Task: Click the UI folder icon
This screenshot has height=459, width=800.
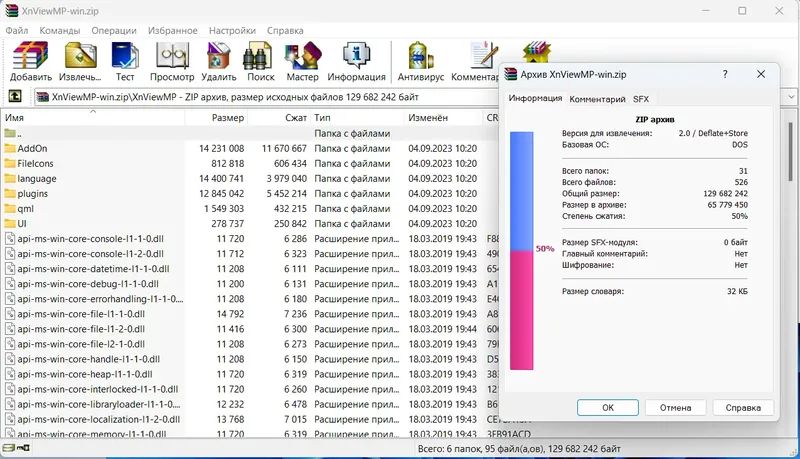Action: [10, 223]
